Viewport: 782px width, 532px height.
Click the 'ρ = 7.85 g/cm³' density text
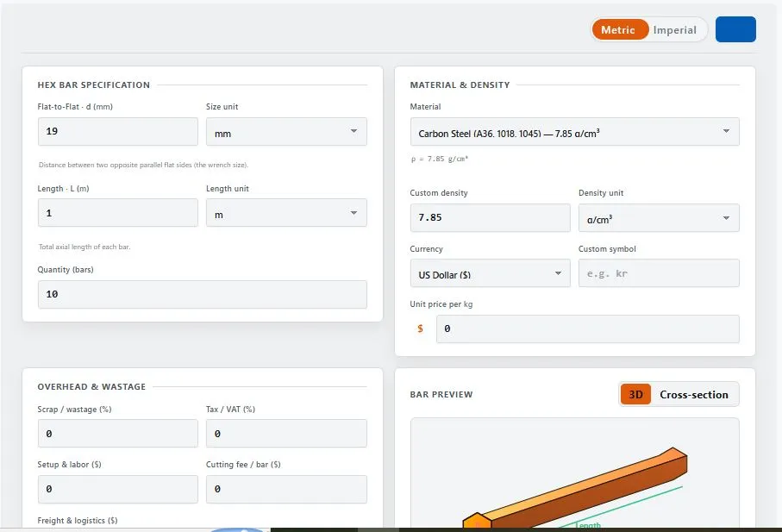click(x=440, y=159)
